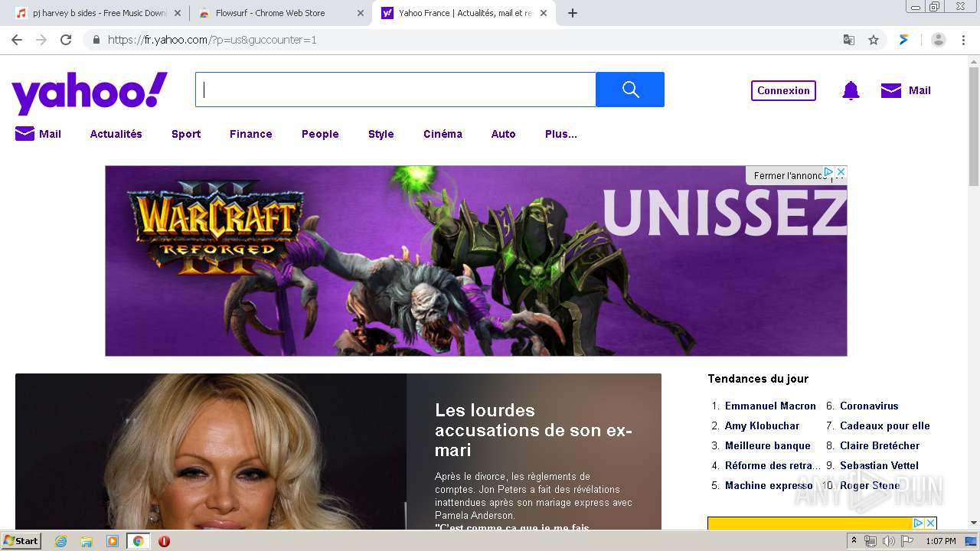The image size is (980, 551).
Task: Click the 1:07 PM system clock
Action: [940, 541]
